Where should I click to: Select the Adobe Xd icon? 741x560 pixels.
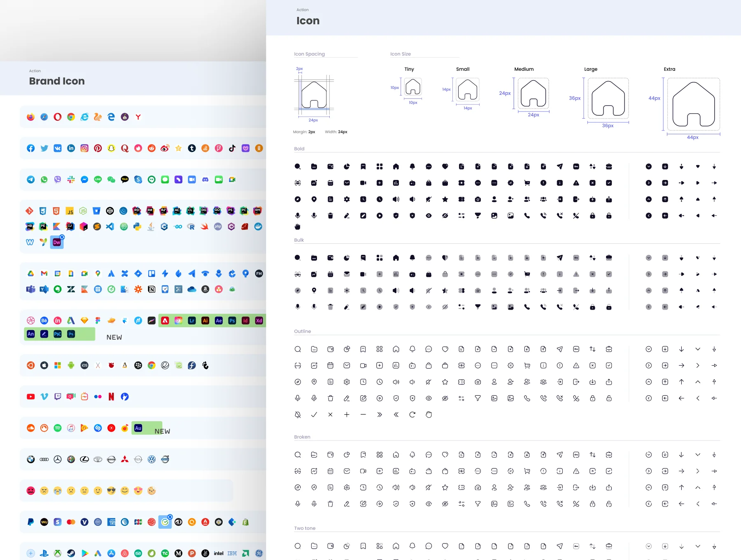259,320
